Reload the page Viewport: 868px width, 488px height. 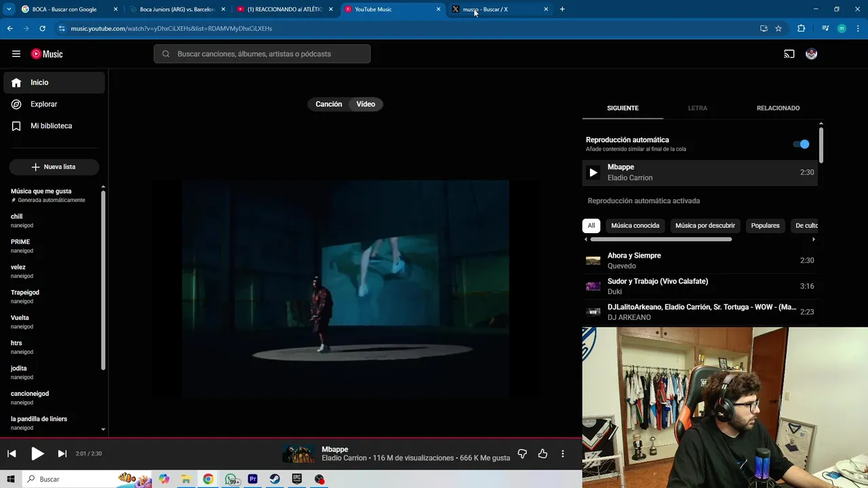[42, 28]
